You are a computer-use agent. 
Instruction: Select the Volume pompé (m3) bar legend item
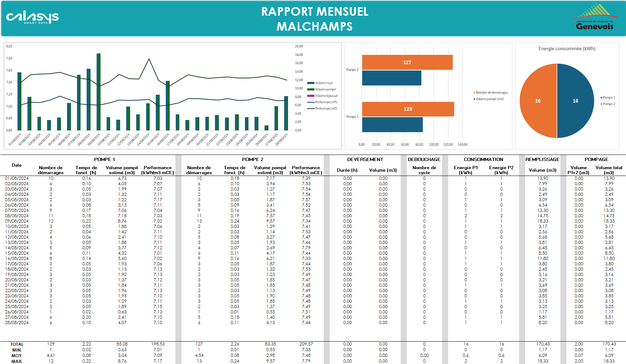click(x=489, y=99)
